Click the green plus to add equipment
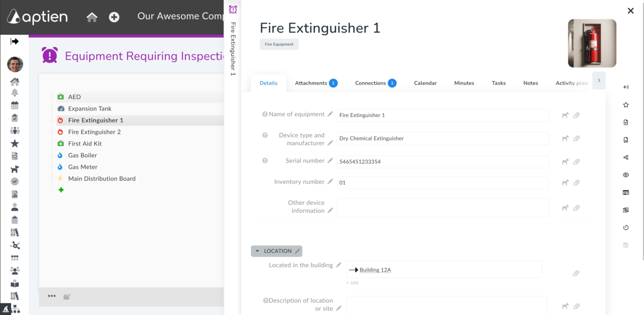 (61, 190)
